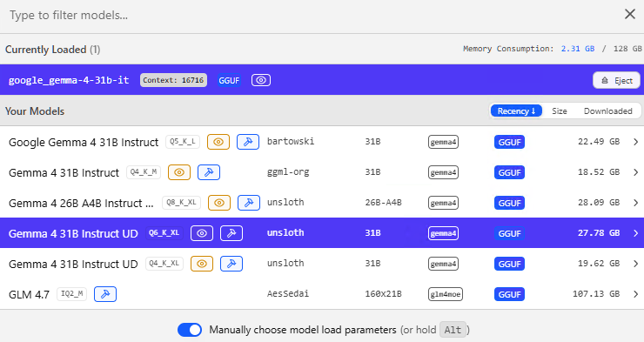Expand chevron on Gemma 4 26B A4B Instruct row
This screenshot has height=342, width=644.
click(x=635, y=203)
